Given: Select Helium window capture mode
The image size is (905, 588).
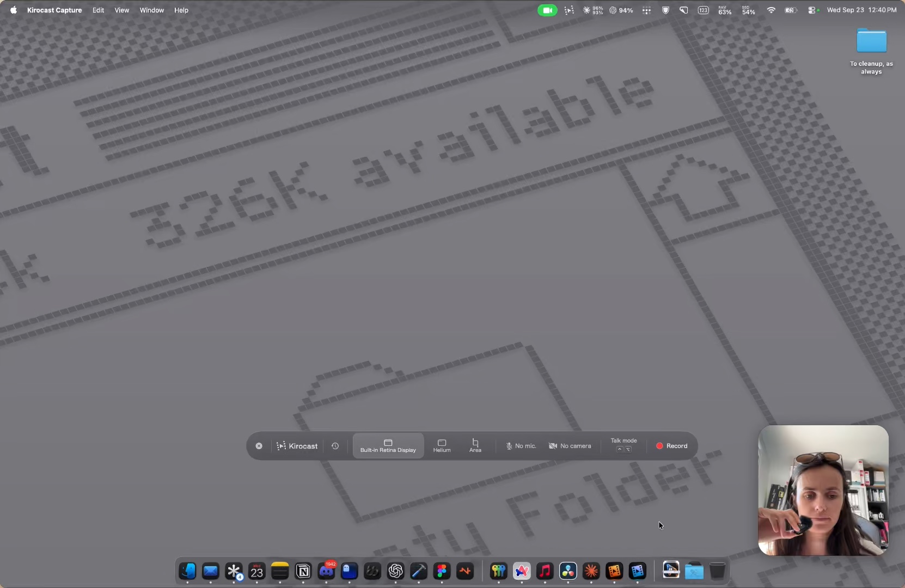Looking at the screenshot, I should (442, 446).
